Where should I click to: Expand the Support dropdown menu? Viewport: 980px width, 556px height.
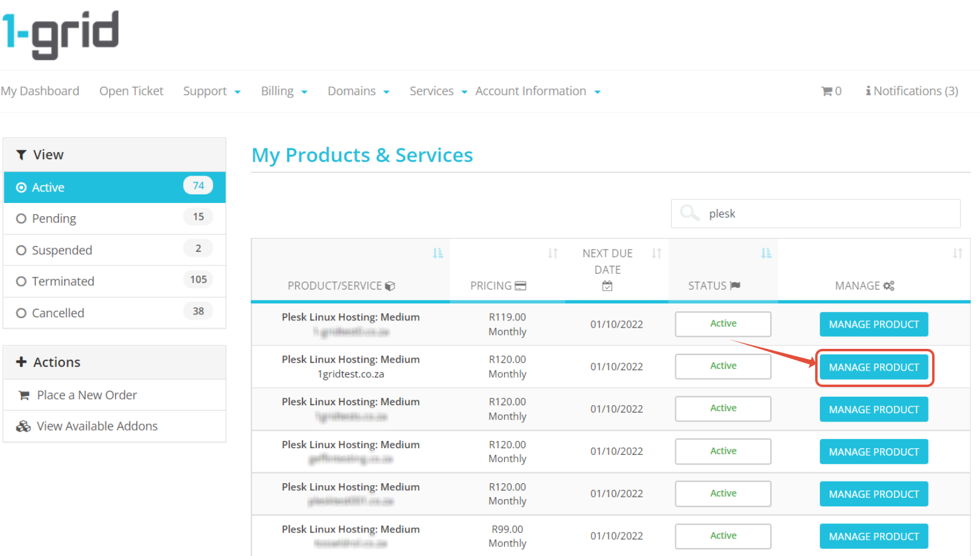click(212, 91)
